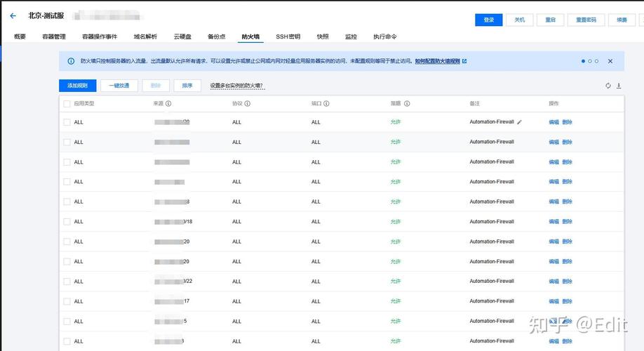644x351 pixels.
Task: Click the 操作 column header
Action: click(x=554, y=104)
